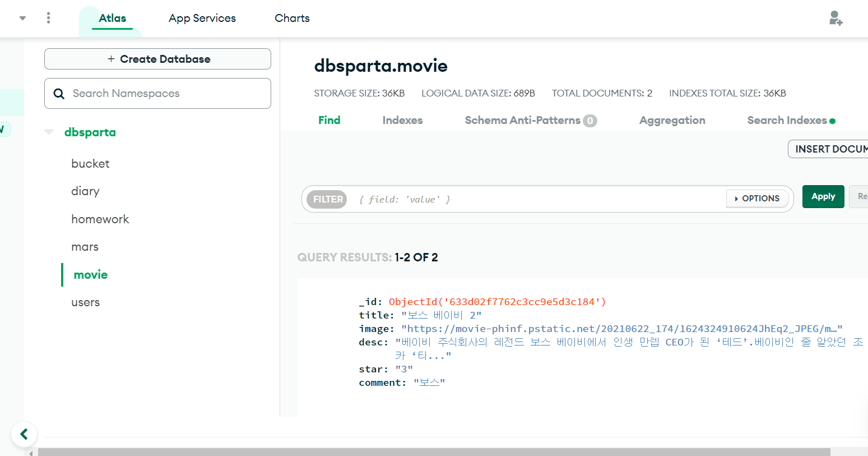Image resolution: width=868 pixels, height=456 pixels.
Task: Open the homework collection
Action: (x=100, y=219)
